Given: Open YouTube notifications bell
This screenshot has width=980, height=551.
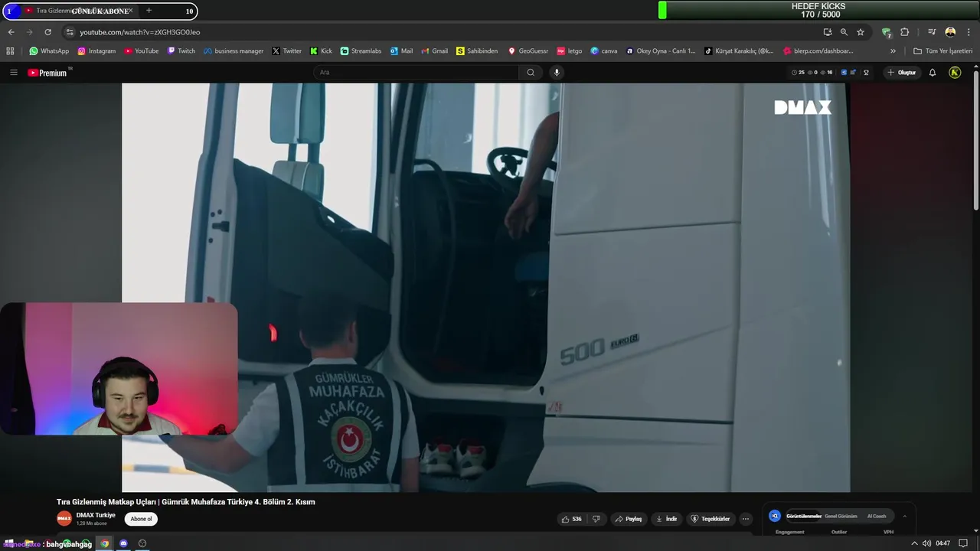Looking at the screenshot, I should pos(933,73).
